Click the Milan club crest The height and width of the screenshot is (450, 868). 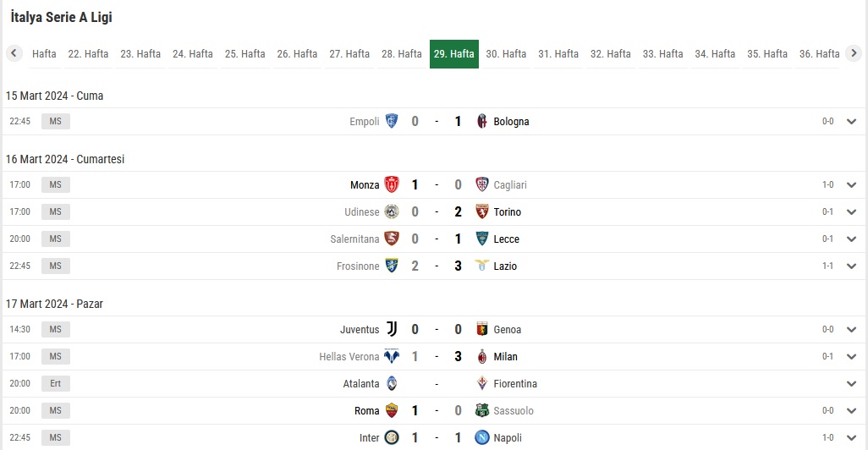click(482, 356)
